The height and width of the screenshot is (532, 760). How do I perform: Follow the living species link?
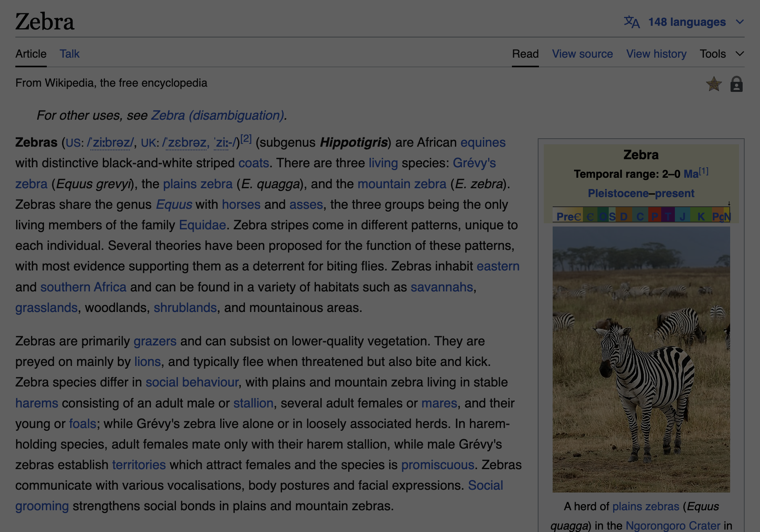(x=383, y=163)
